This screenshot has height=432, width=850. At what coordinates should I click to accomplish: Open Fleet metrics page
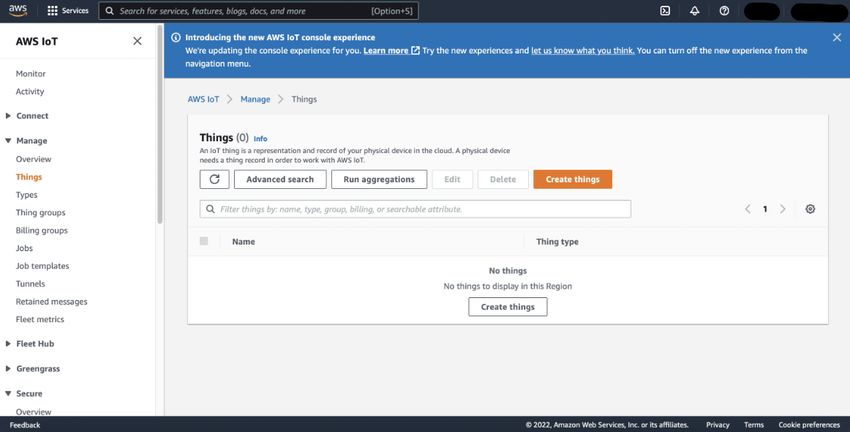pos(40,319)
